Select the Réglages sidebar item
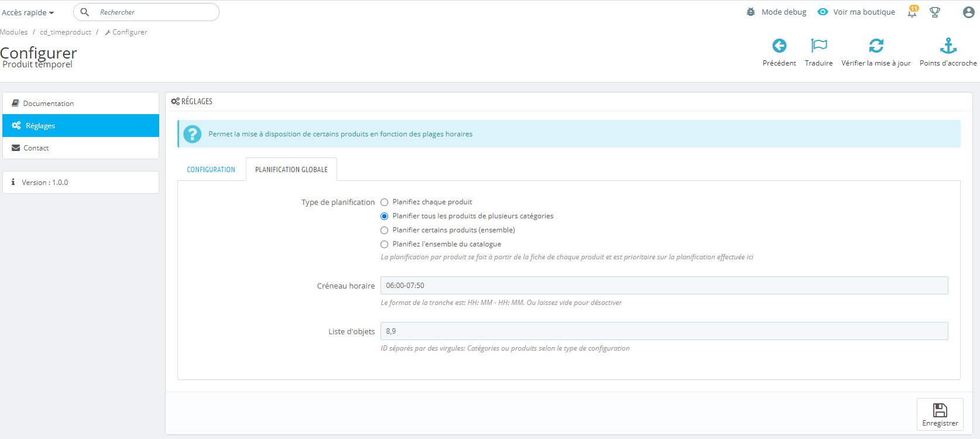 [81, 126]
